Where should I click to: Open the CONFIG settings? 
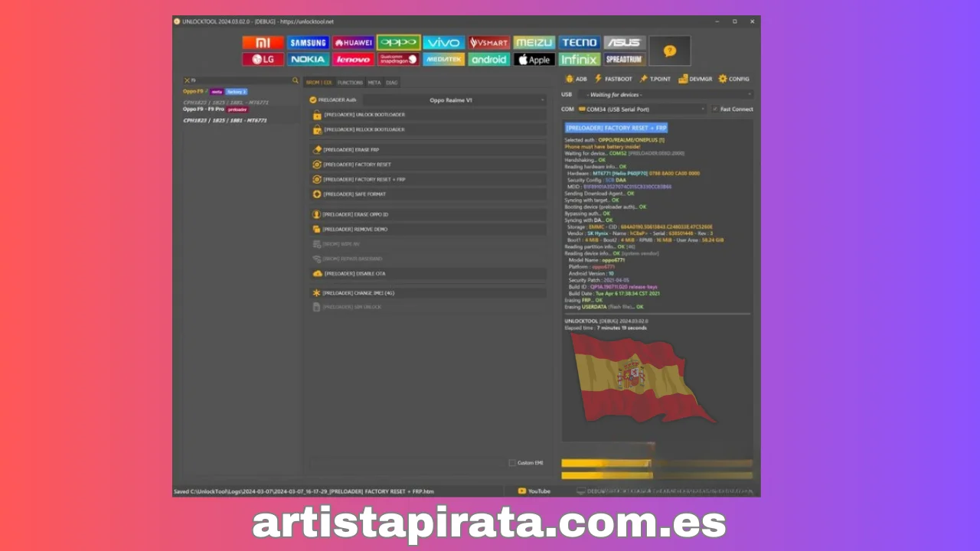[733, 79]
